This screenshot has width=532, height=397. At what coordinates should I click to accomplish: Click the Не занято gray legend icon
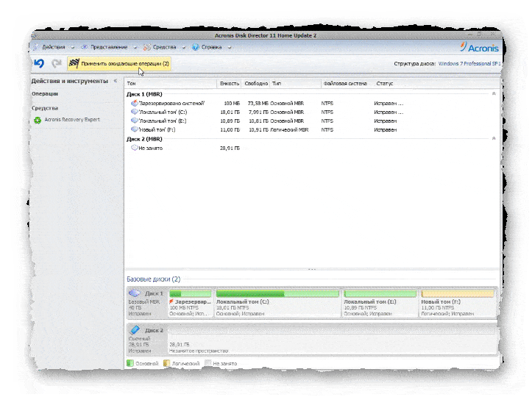208,362
